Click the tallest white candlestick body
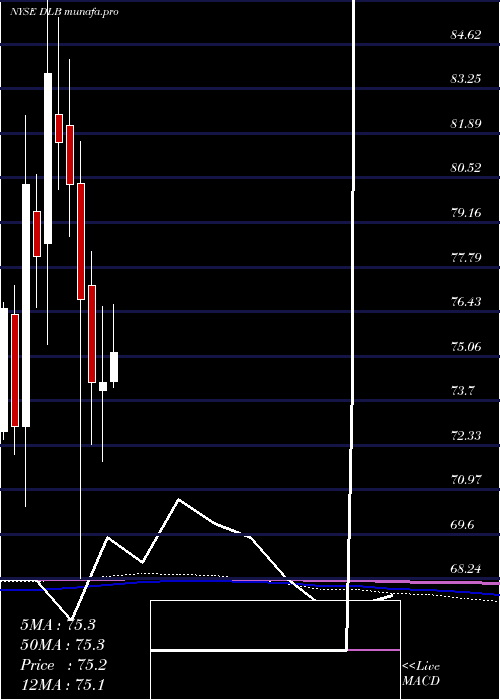This screenshot has width=500, height=700. click(26, 305)
